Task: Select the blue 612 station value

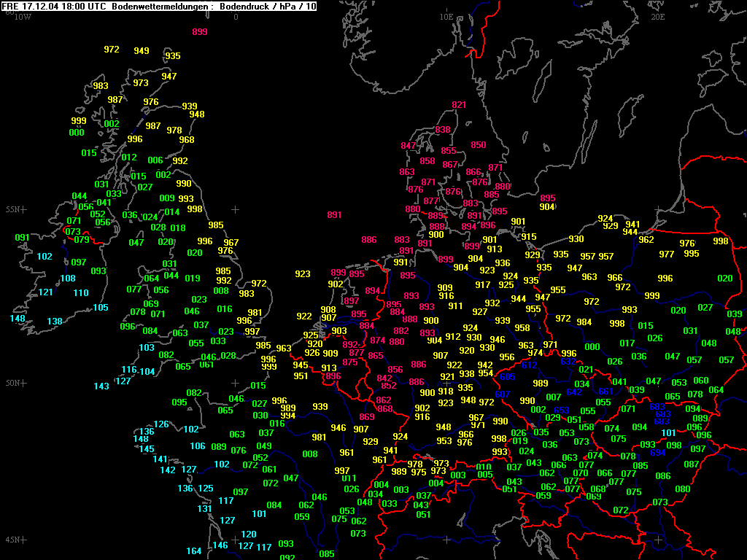Action: pyautogui.click(x=530, y=365)
